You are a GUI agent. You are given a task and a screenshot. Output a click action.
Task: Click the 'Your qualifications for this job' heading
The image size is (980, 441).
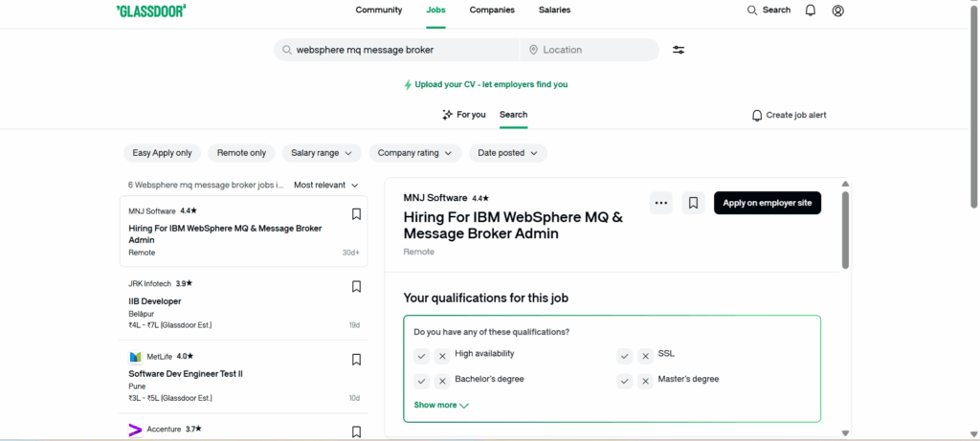tap(486, 298)
